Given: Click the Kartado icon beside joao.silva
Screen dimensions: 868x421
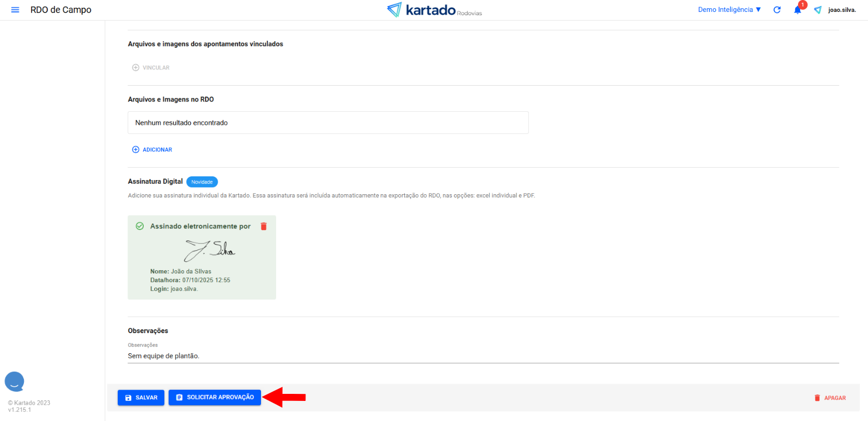Looking at the screenshot, I should (818, 10).
